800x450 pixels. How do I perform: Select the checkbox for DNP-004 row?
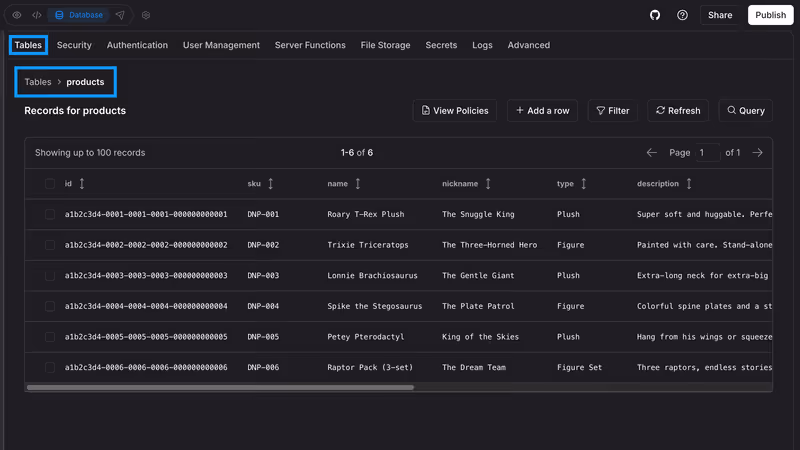(x=49, y=306)
